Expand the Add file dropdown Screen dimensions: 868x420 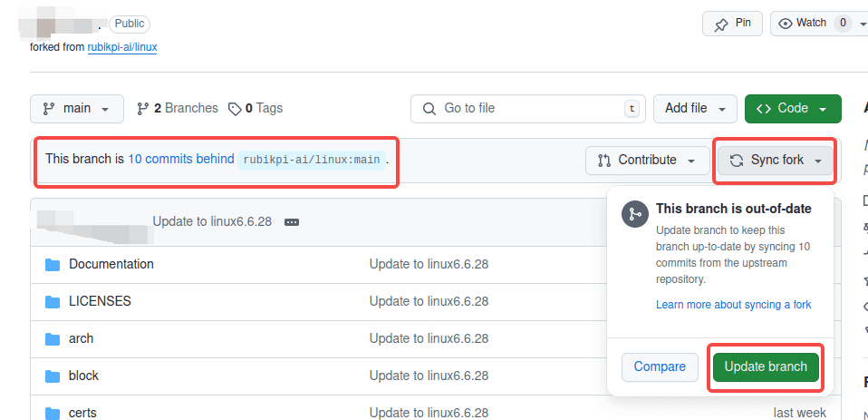point(695,109)
